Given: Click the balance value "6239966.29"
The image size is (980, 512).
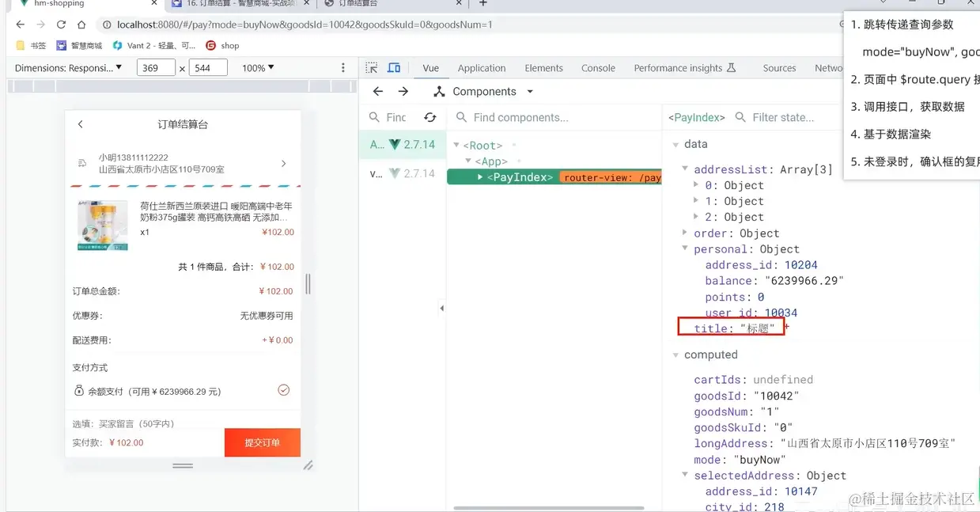Looking at the screenshot, I should click(x=804, y=281).
